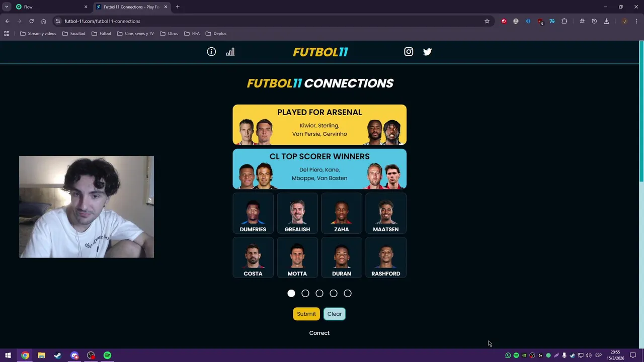Open a new browser tab
This screenshot has width=644, height=362.
178,7
